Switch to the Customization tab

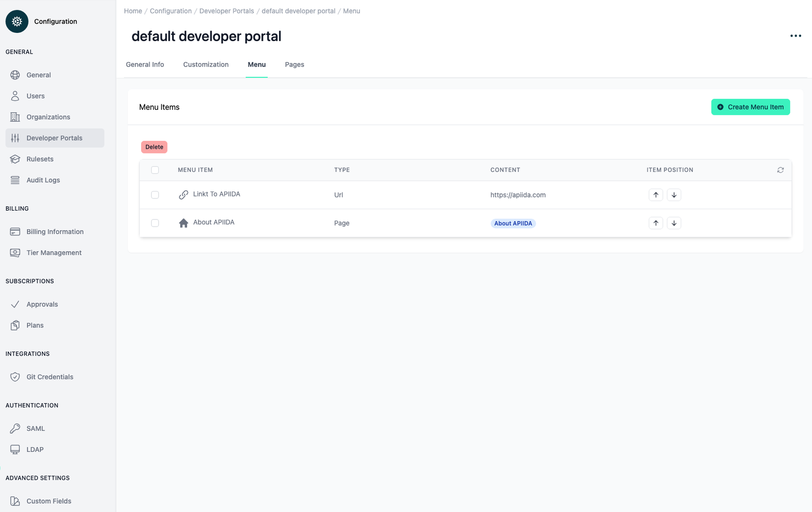coord(206,64)
